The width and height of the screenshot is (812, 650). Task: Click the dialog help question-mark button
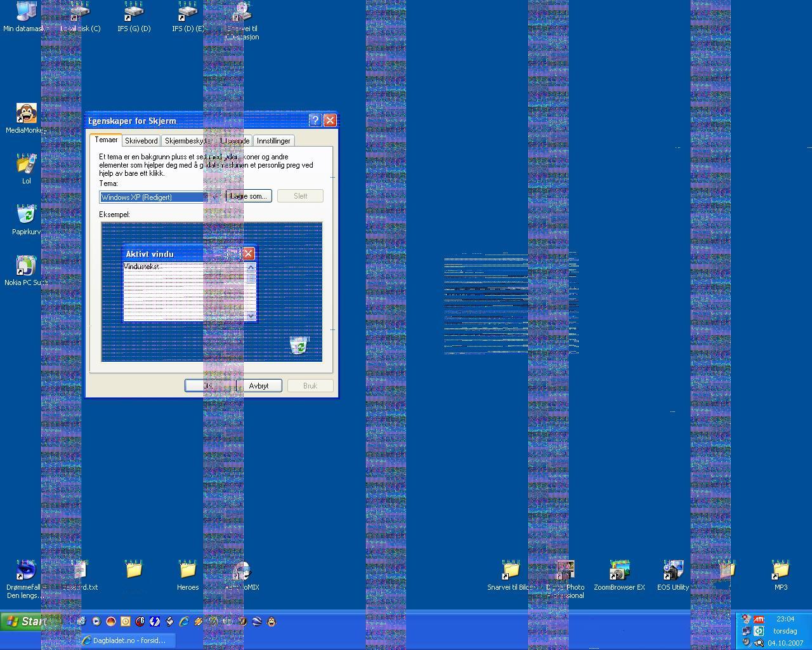pyautogui.click(x=315, y=121)
